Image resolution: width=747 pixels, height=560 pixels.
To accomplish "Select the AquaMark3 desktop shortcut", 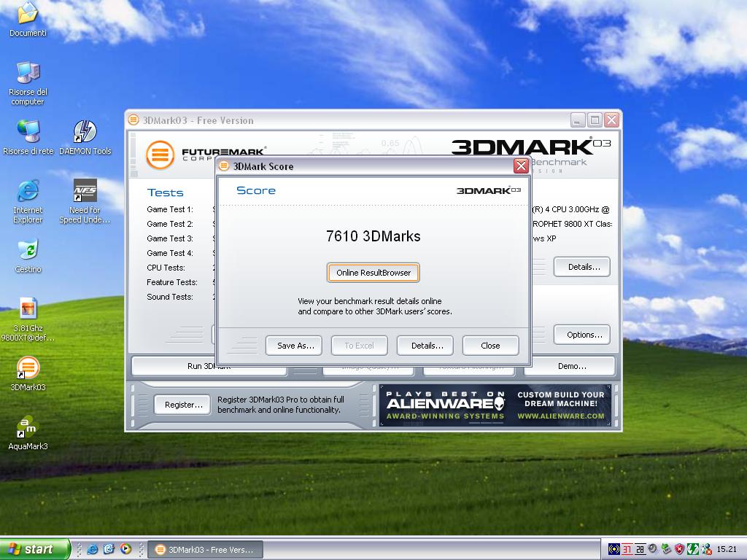I will point(28,427).
